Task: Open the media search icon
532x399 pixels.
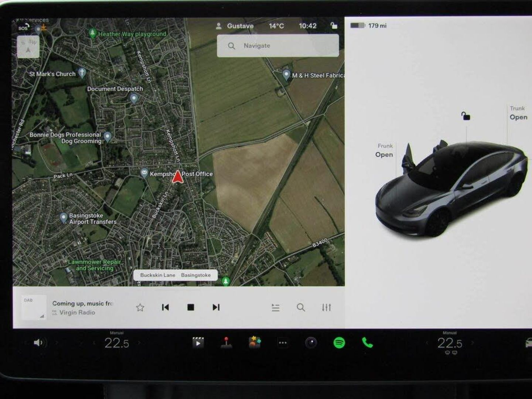Action: (x=301, y=307)
